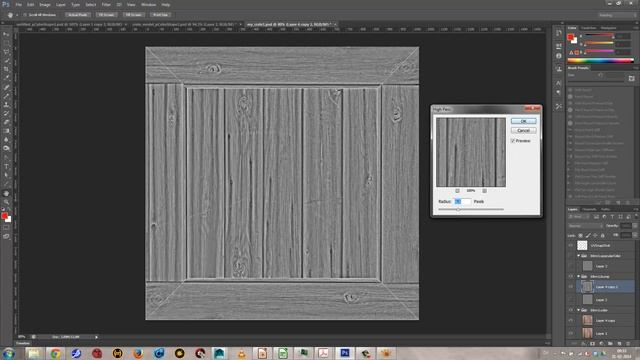Hide the UVSnapShot layer
This screenshot has height=360, width=640.
click(571, 245)
